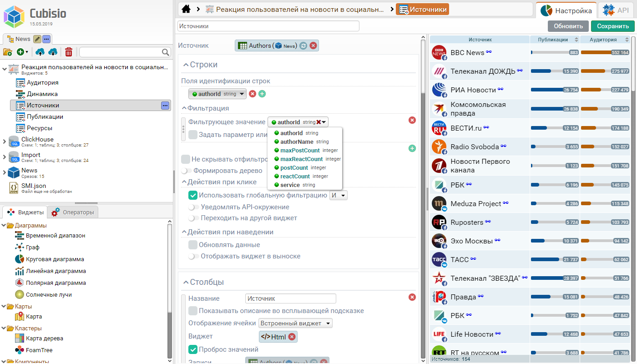Click the red trash delete icon

click(69, 52)
